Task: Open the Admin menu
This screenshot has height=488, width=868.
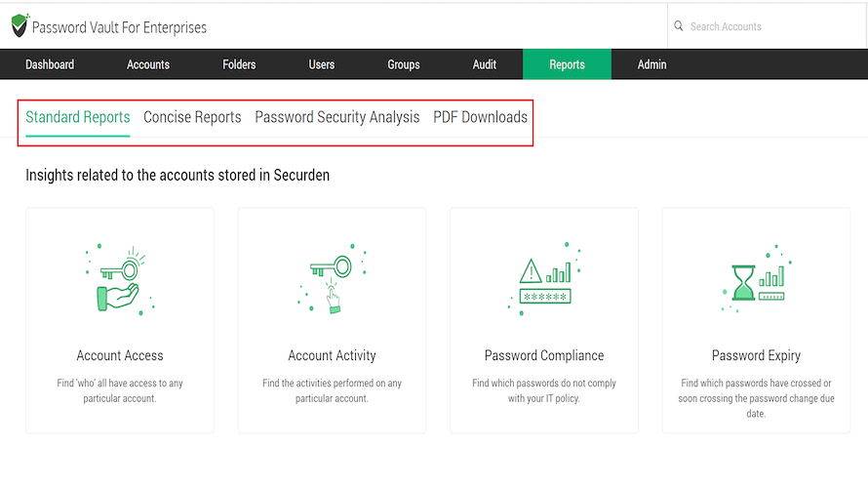Action: pyautogui.click(x=652, y=64)
